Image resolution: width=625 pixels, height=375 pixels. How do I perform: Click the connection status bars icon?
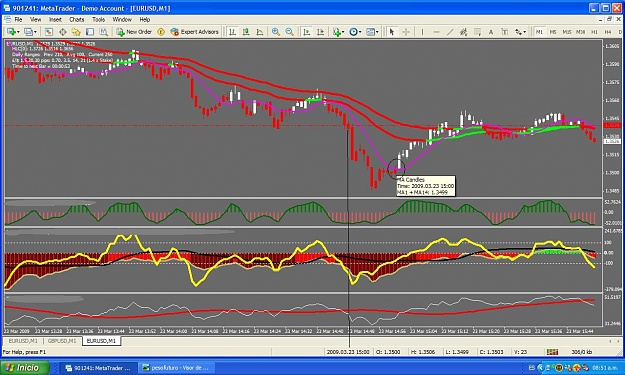552,352
